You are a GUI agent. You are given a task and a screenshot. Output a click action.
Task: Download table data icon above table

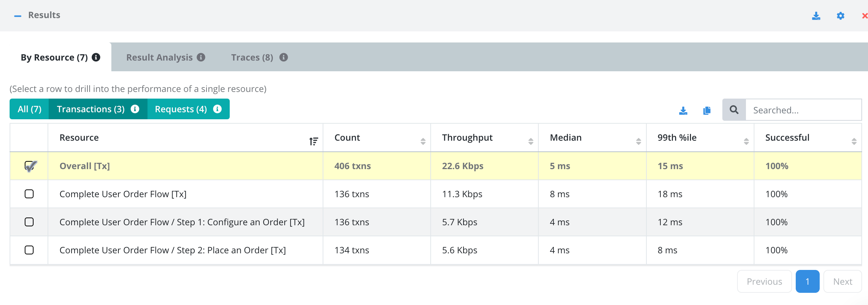(x=683, y=110)
